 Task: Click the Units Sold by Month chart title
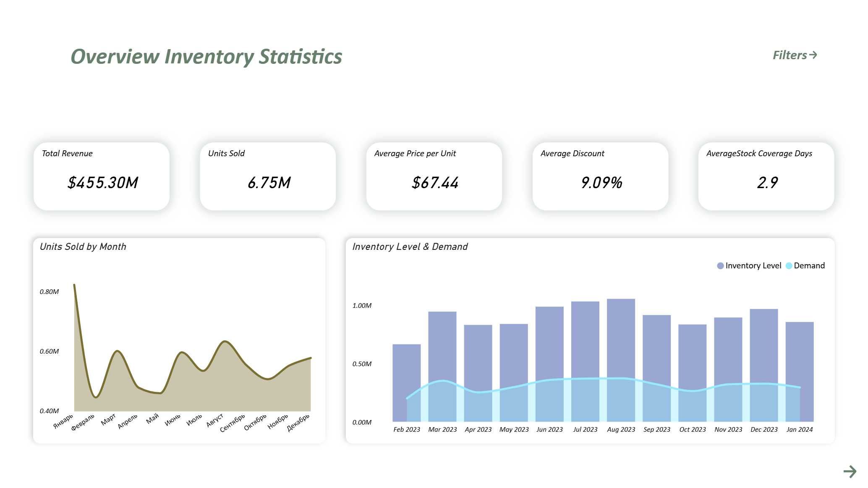83,247
